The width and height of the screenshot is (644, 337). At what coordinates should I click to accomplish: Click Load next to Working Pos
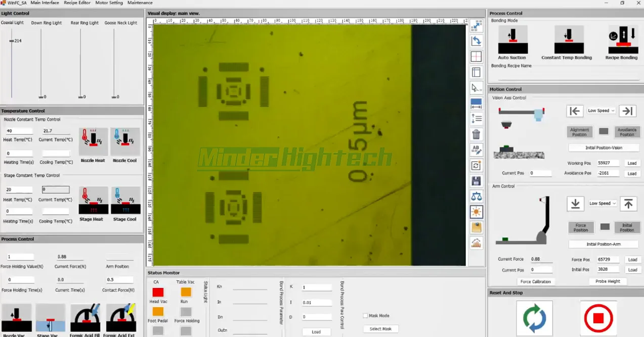click(632, 163)
